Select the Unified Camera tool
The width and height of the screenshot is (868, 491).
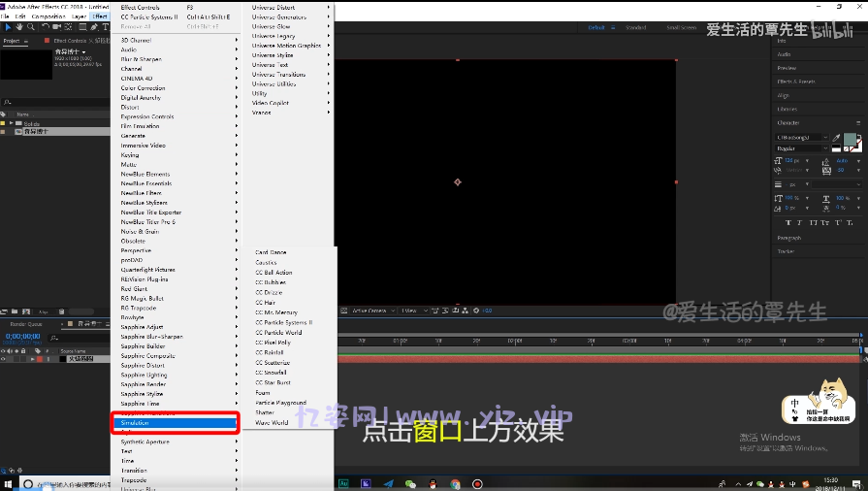tap(56, 26)
